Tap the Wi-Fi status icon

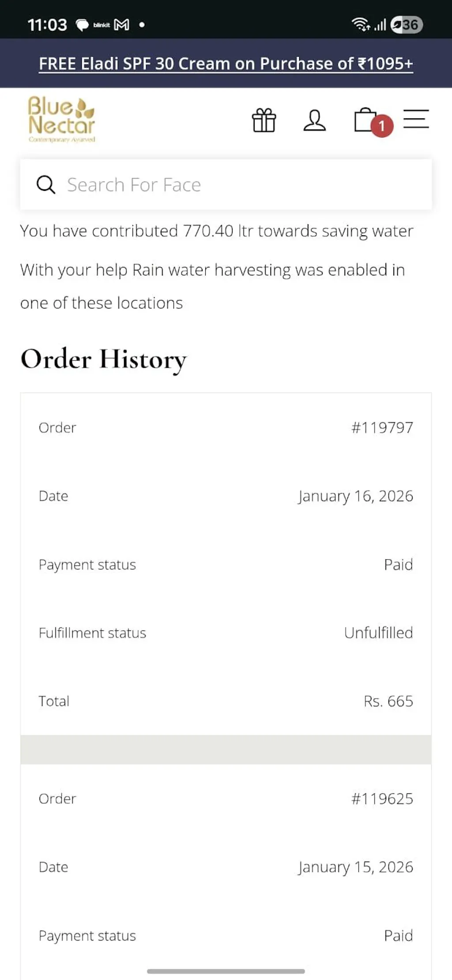coord(360,25)
